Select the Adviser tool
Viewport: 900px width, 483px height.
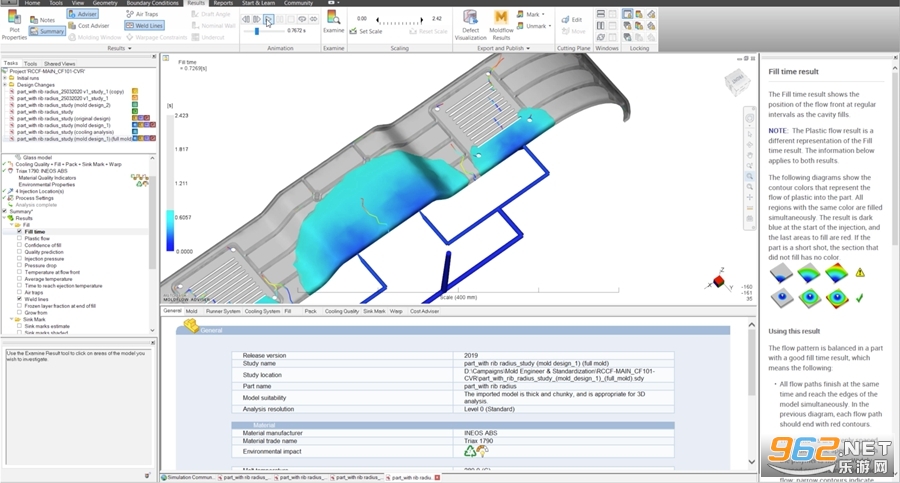pyautogui.click(x=83, y=14)
